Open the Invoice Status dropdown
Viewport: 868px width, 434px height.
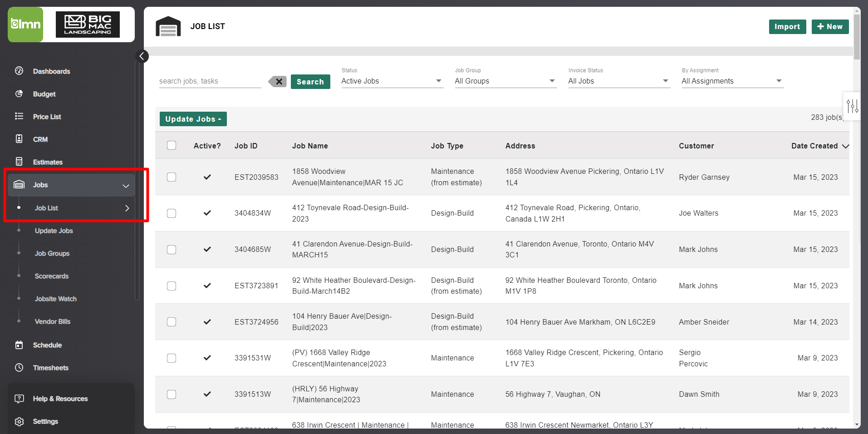click(619, 81)
